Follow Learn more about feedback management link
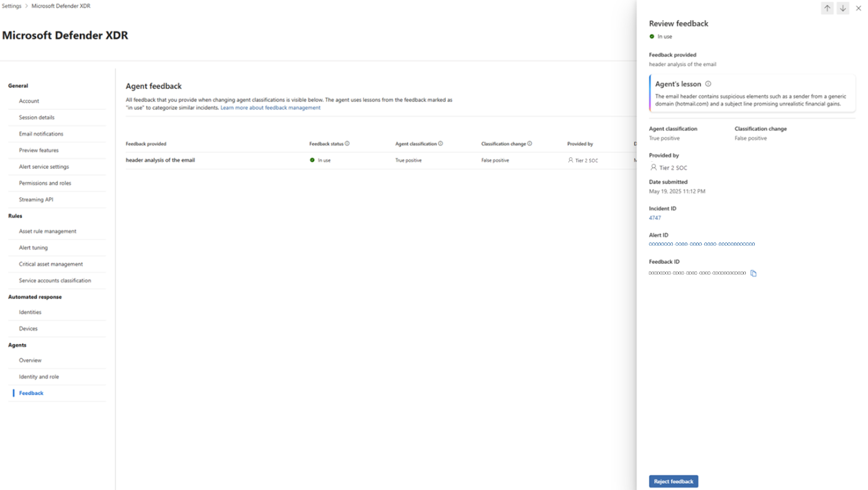The image size is (868, 490). tap(270, 108)
